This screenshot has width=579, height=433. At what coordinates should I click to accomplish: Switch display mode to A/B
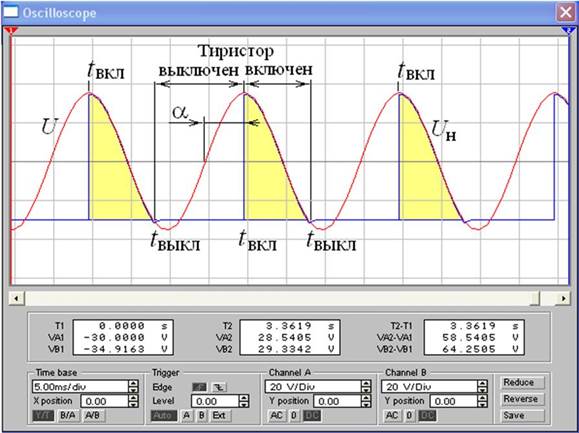(x=93, y=415)
